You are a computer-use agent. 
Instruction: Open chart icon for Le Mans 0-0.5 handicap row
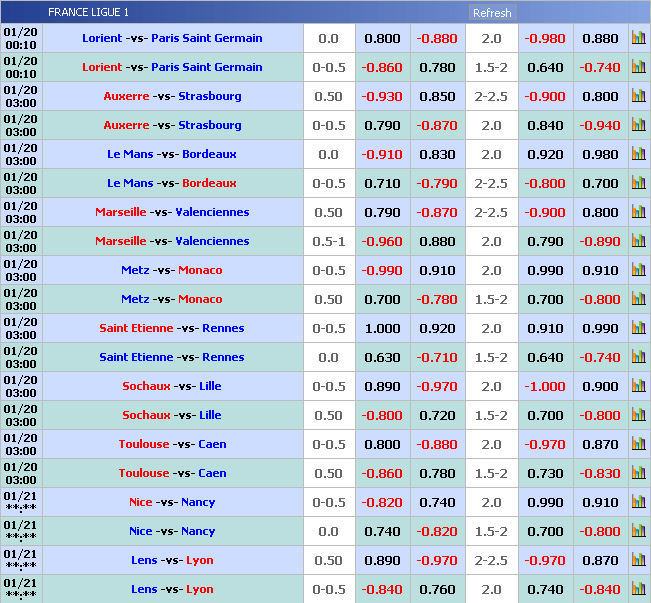(638, 184)
